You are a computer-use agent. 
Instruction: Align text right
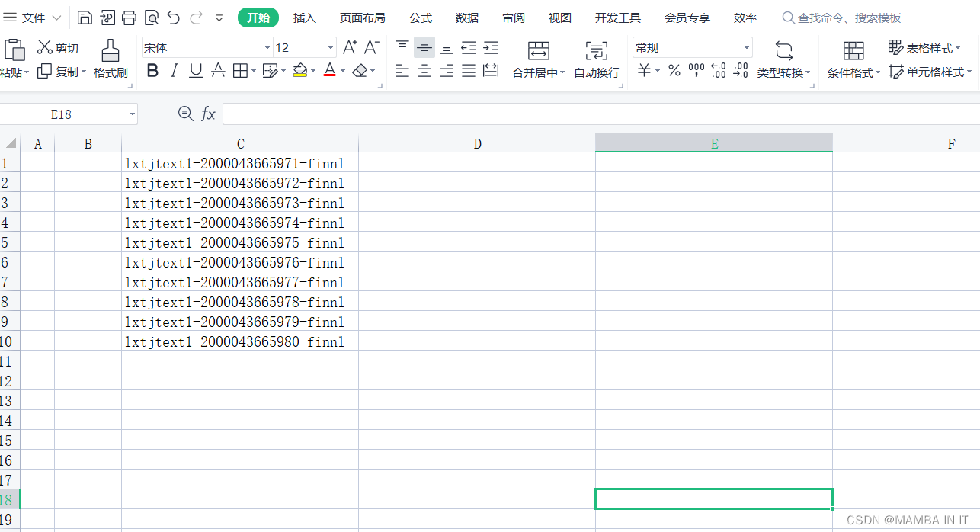447,71
